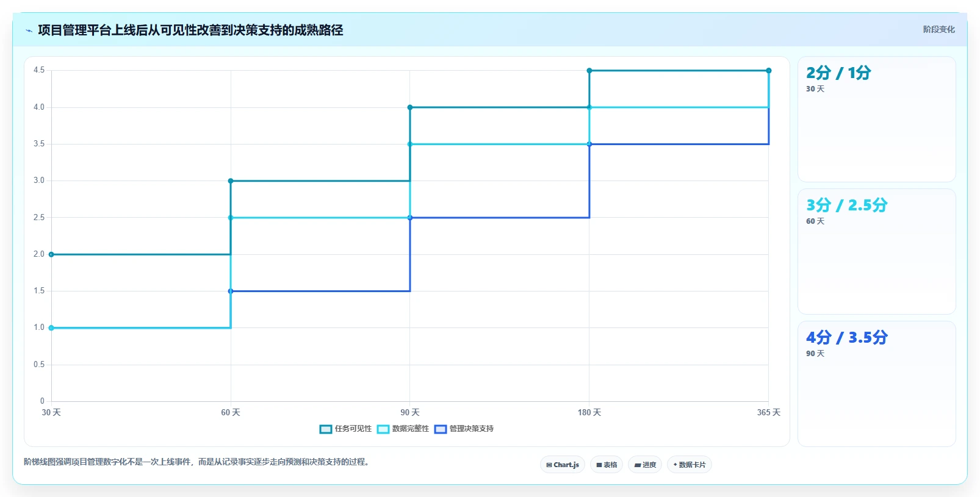Open the 4分 / 3.5分 data card
Image resolution: width=980 pixels, height=497 pixels.
877,384
